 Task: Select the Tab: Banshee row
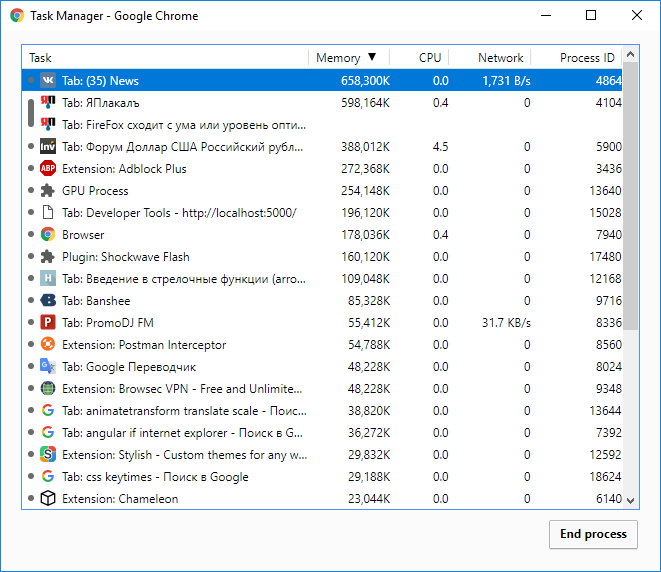pos(322,301)
